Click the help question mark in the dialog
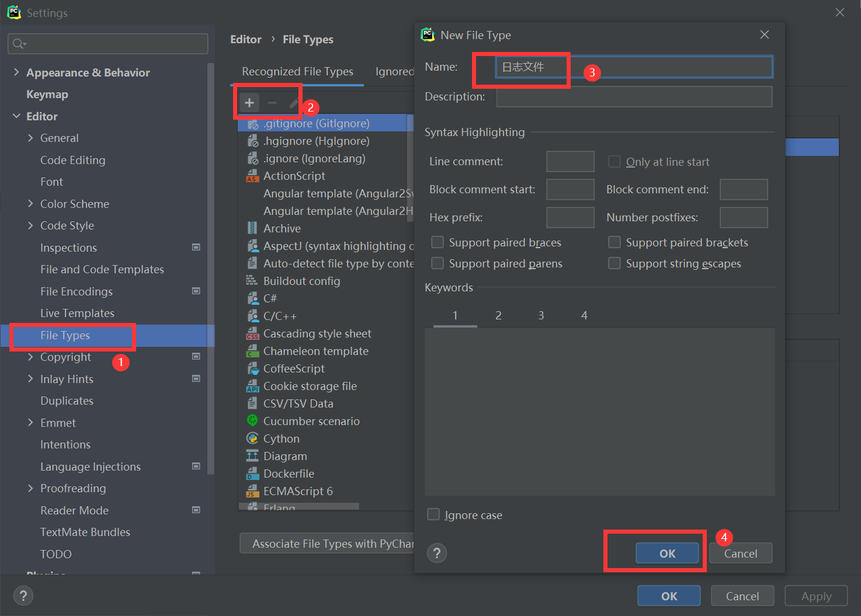861x616 pixels. [436, 552]
